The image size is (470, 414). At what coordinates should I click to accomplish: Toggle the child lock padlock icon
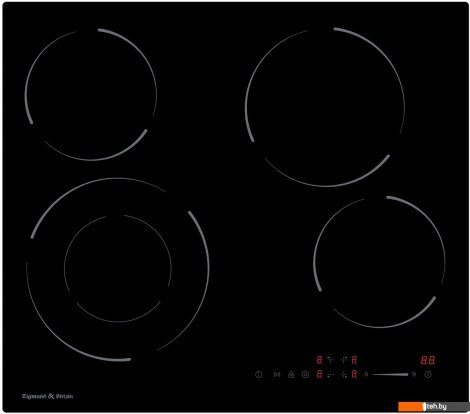[x=291, y=374]
